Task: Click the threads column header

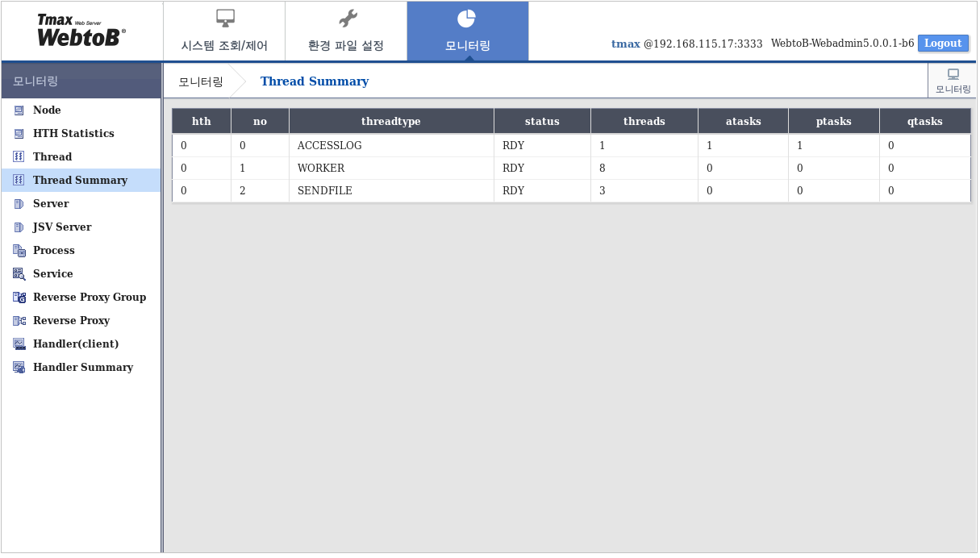Action: click(x=644, y=121)
